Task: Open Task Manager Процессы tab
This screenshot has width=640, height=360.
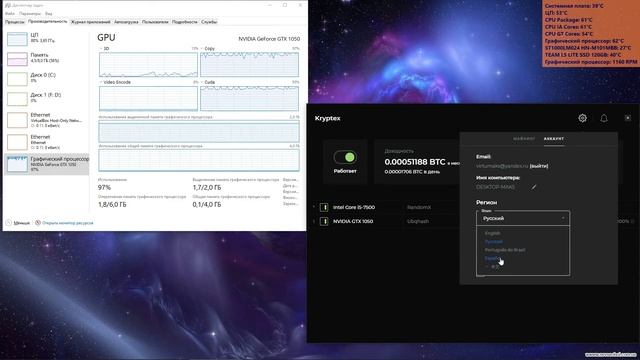Action: 15,22
